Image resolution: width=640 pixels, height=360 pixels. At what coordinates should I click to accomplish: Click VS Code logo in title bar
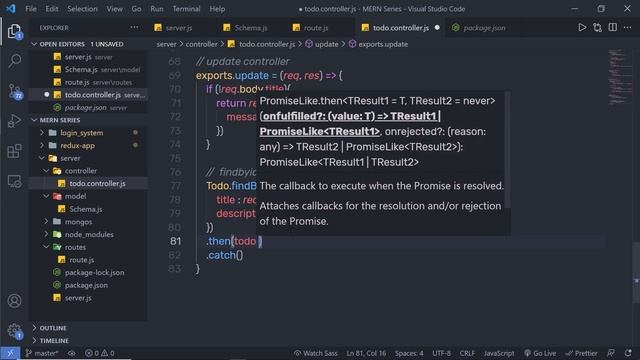11,9
